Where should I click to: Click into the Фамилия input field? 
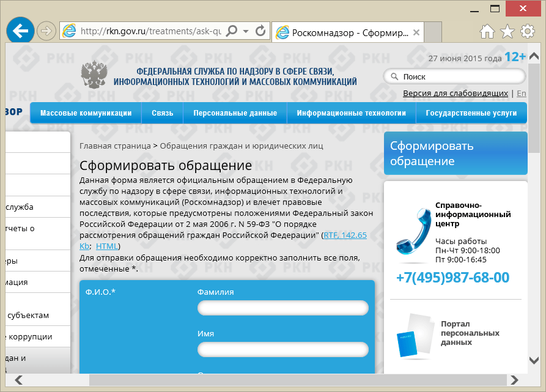point(282,308)
